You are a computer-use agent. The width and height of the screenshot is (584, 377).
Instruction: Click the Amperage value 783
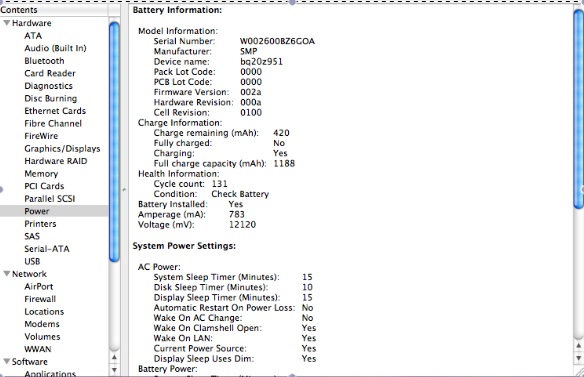click(x=237, y=214)
